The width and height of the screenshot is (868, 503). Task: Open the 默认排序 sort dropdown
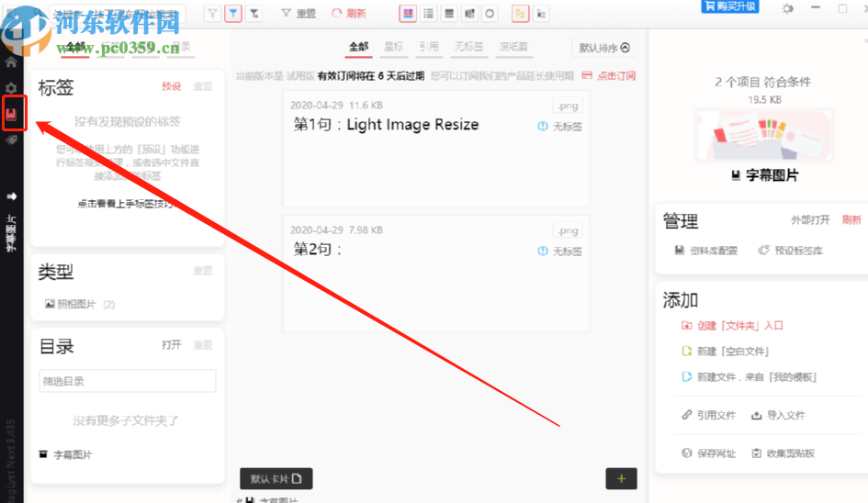pyautogui.click(x=604, y=48)
